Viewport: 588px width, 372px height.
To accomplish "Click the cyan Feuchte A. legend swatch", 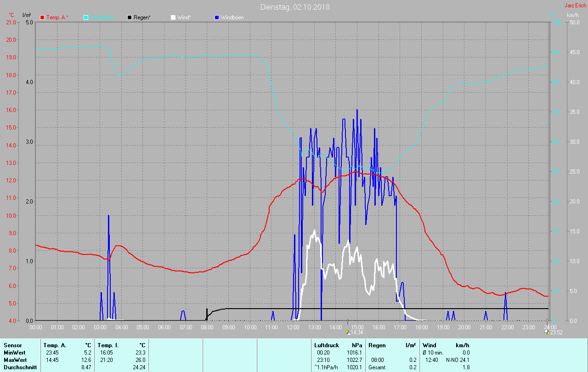I will pos(86,17).
